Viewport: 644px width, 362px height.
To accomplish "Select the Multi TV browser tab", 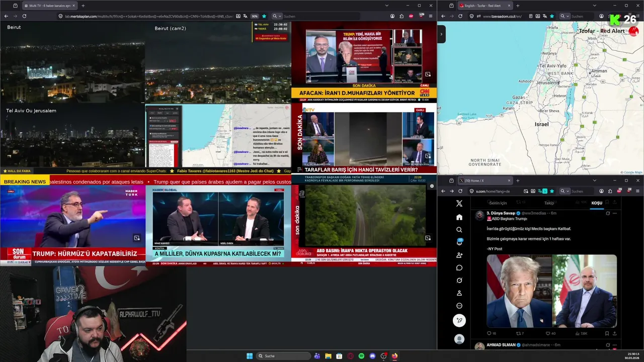I will point(49,6).
